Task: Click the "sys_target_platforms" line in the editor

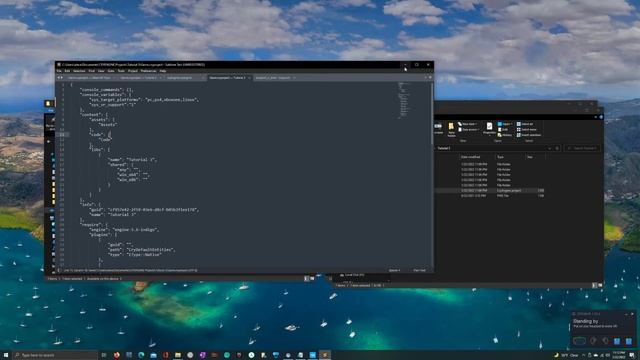Action: pyautogui.click(x=144, y=100)
